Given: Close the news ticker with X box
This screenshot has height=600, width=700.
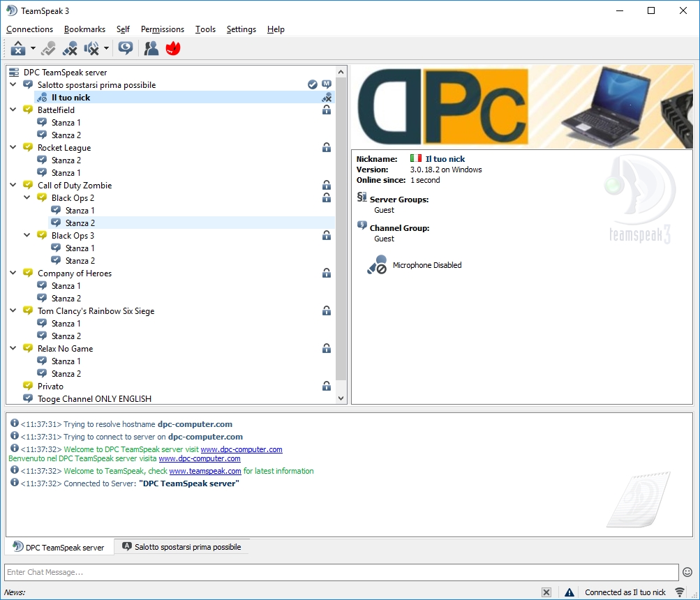Looking at the screenshot, I should [546, 592].
